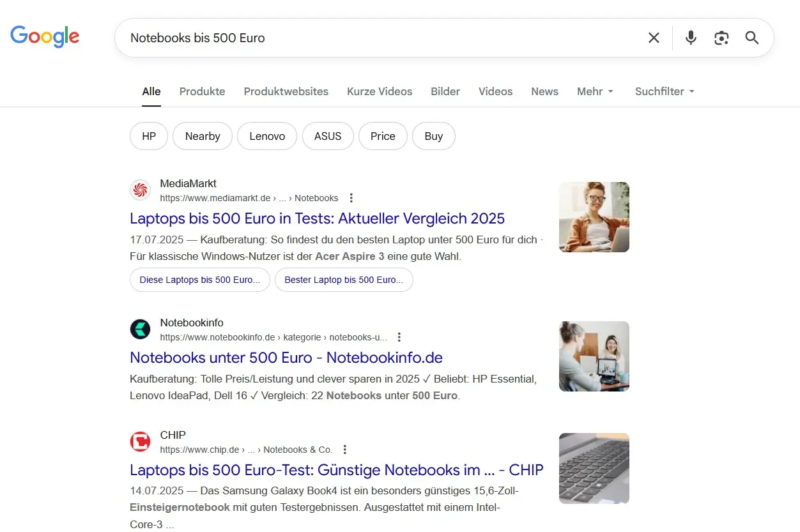Click the Bester Laptop bis 500 Euro chip
The height and width of the screenshot is (532, 800).
[x=344, y=280]
